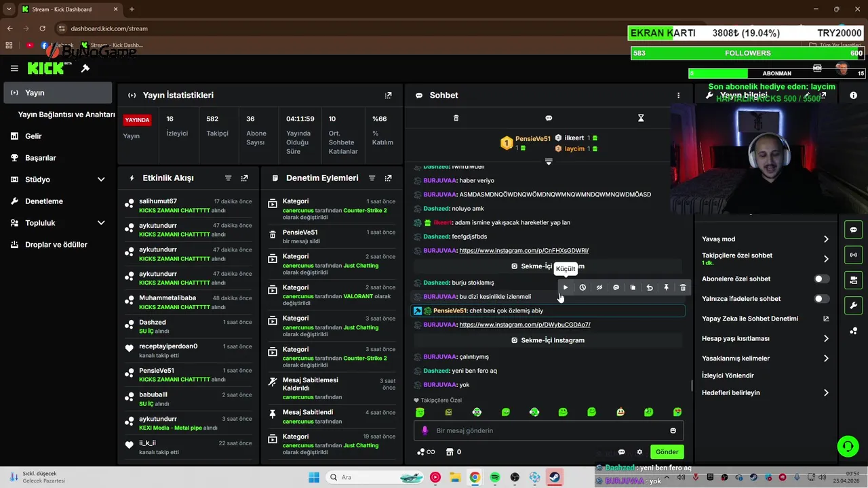Open Denetleme in the sidebar
The width and height of the screenshot is (868, 488).
click(x=57, y=201)
